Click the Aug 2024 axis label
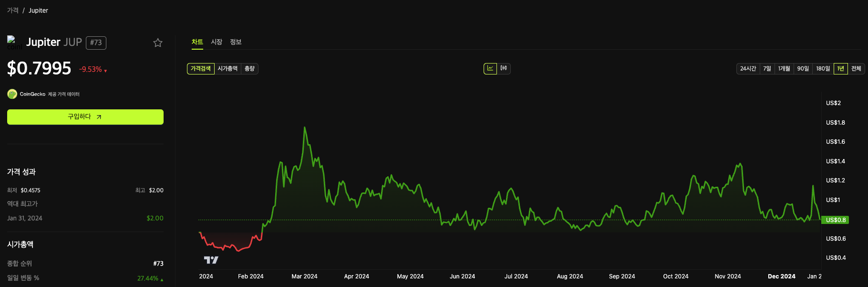Viewport: 868px width, 287px height. [x=570, y=276]
